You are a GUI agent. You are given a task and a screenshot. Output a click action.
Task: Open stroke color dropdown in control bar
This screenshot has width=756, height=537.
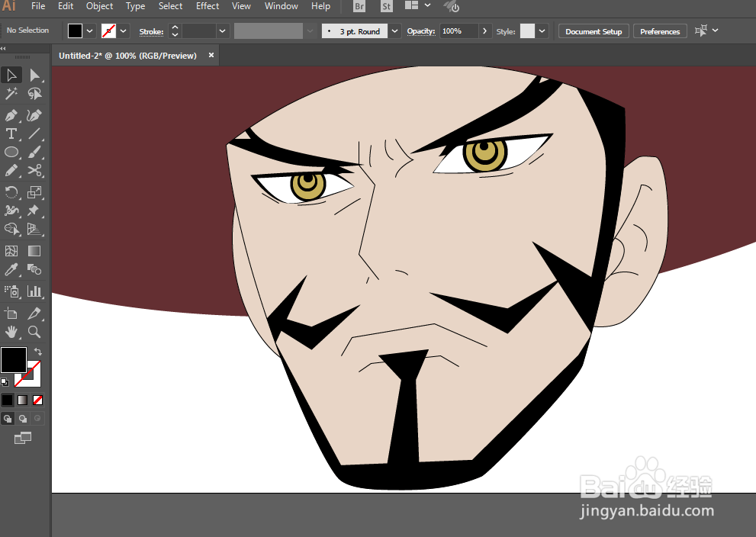[x=124, y=31]
